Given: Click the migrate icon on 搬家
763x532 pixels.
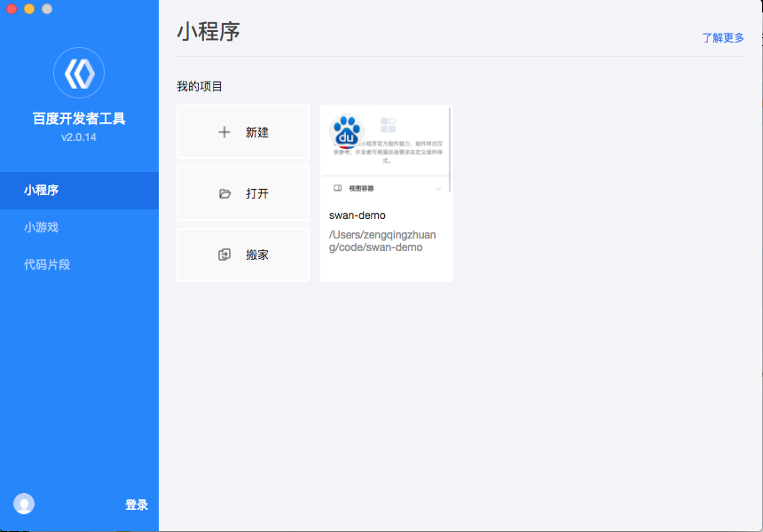Looking at the screenshot, I should pos(224,254).
